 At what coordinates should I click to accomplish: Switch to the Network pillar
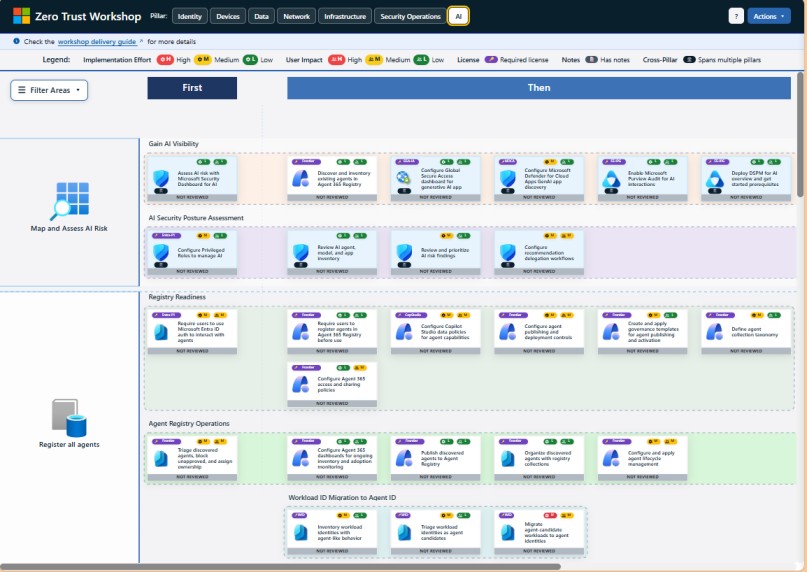point(296,16)
